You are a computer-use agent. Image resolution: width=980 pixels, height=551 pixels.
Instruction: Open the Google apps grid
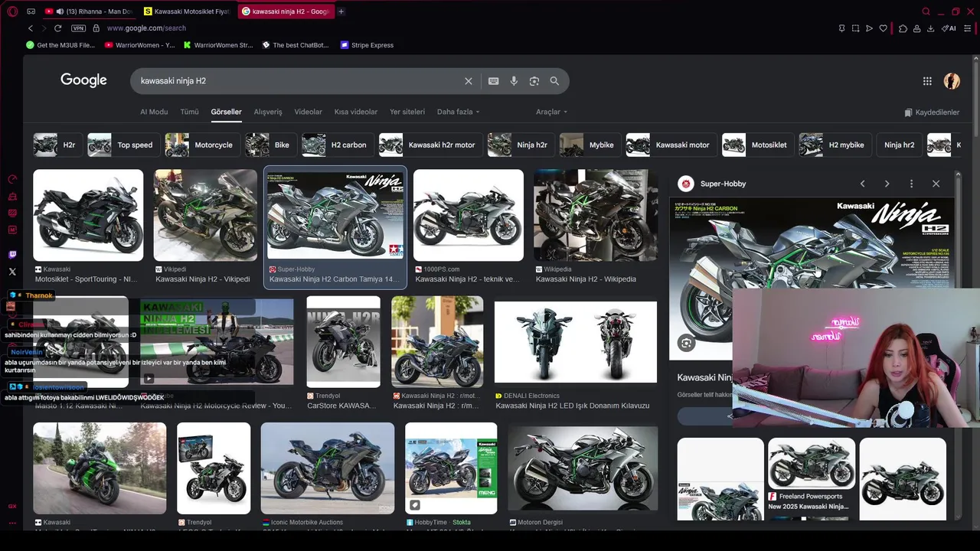click(x=927, y=81)
